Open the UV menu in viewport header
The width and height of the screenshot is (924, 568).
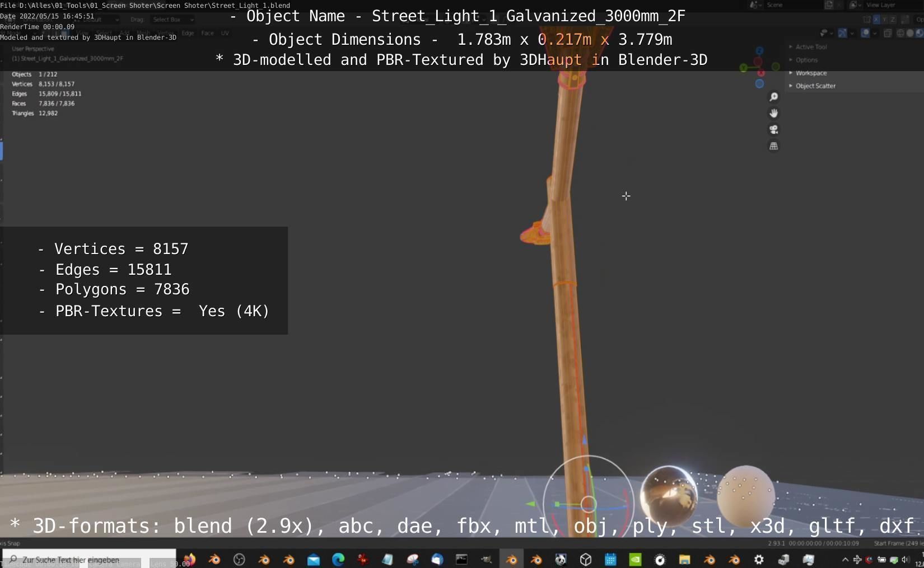(225, 33)
